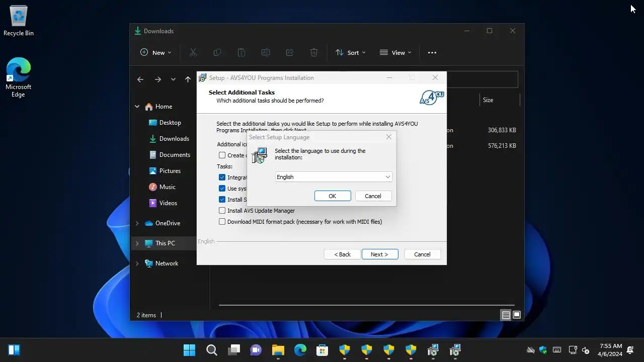Open Task View on the taskbar

(x=234, y=350)
